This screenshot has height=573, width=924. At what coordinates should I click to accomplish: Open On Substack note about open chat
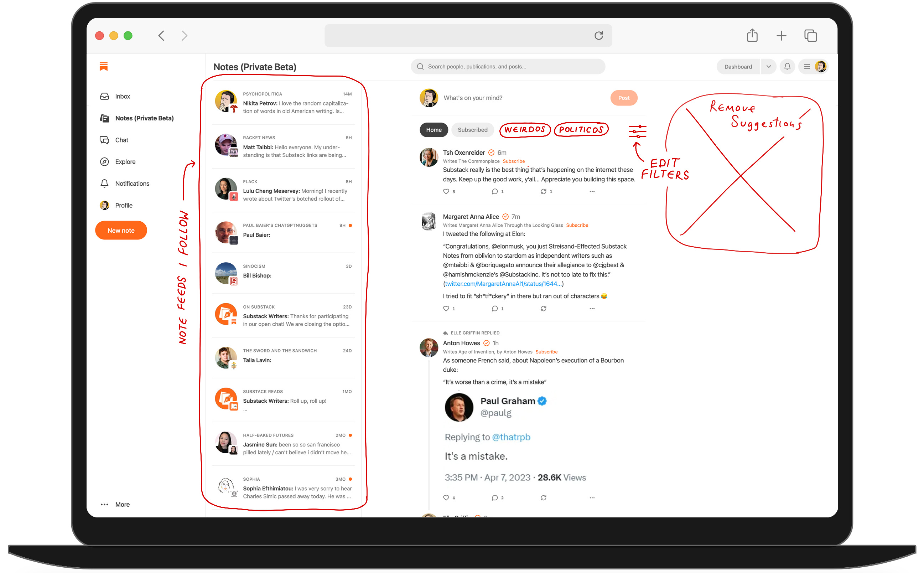click(x=284, y=315)
